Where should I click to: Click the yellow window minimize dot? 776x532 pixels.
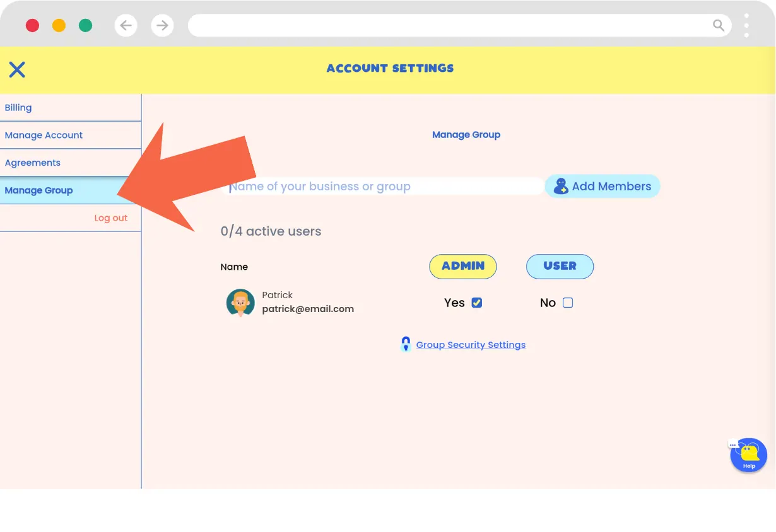pos(59,25)
